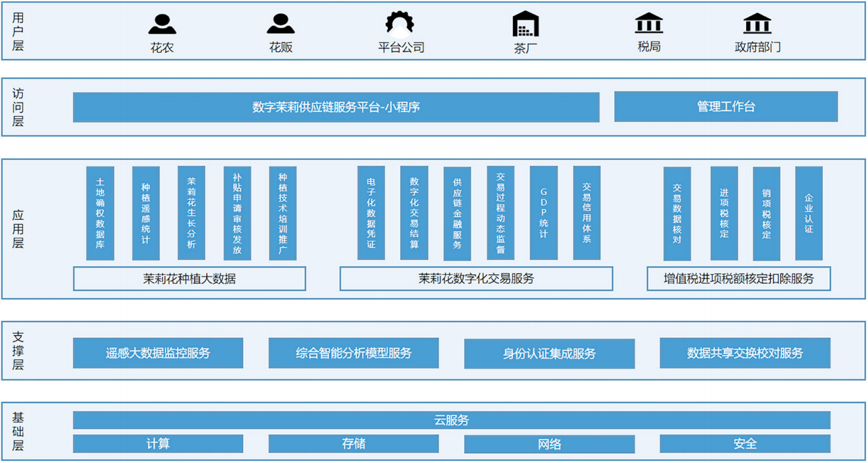This screenshot has height=463, width=868.
Task: Click the 茶厂 warehouse icon
Action: tap(526, 24)
